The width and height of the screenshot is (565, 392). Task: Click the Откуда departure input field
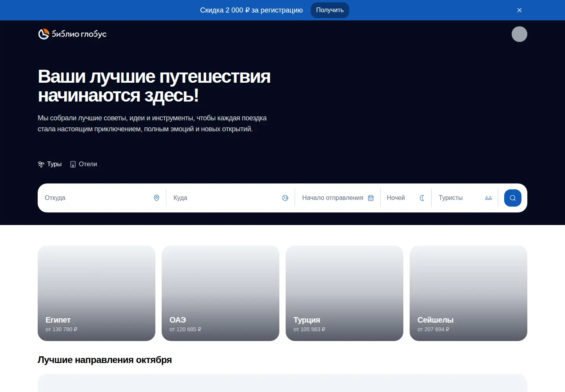(102, 198)
